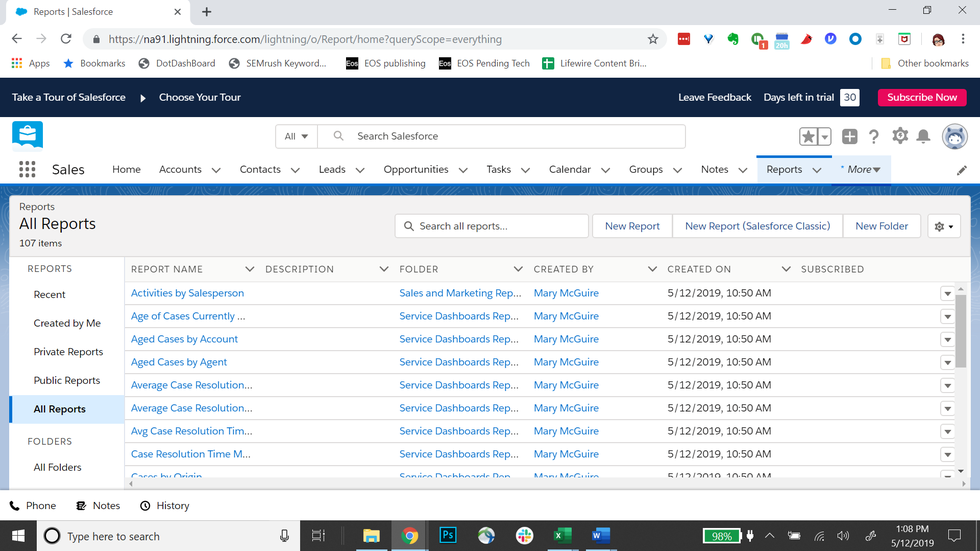This screenshot has height=551, width=980.
Task: Click the Favorites star icon
Action: 808,137
